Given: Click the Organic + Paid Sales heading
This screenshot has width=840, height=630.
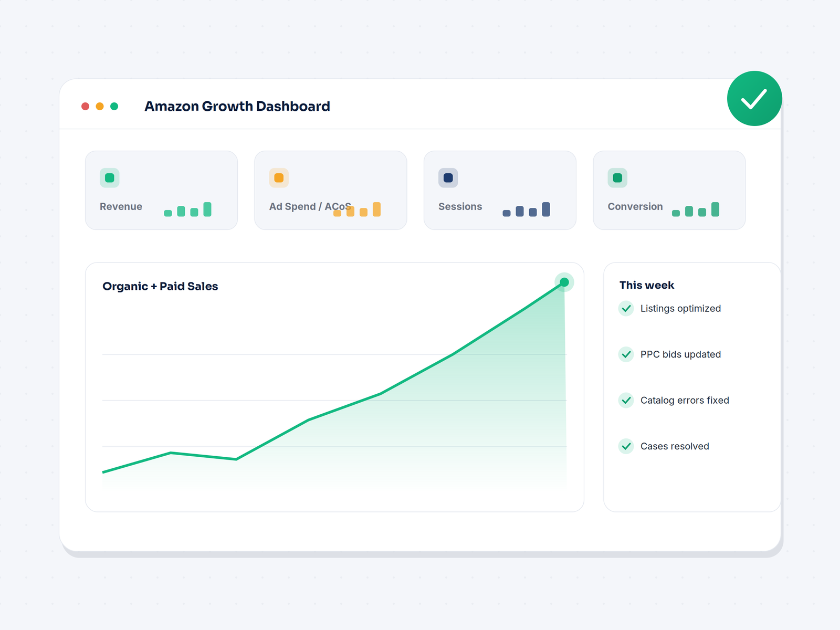Looking at the screenshot, I should 160,286.
